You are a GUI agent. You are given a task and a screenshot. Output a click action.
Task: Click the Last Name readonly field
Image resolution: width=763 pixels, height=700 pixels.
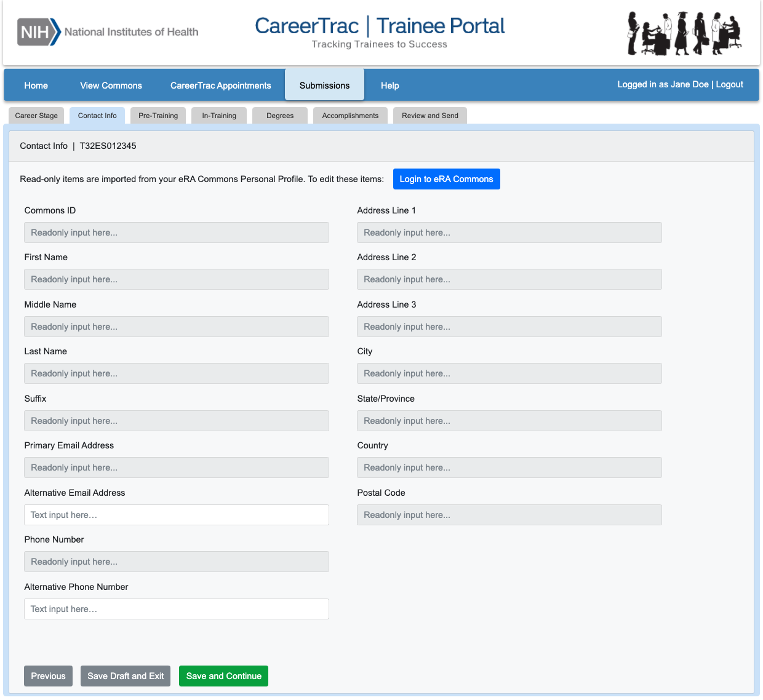point(177,373)
